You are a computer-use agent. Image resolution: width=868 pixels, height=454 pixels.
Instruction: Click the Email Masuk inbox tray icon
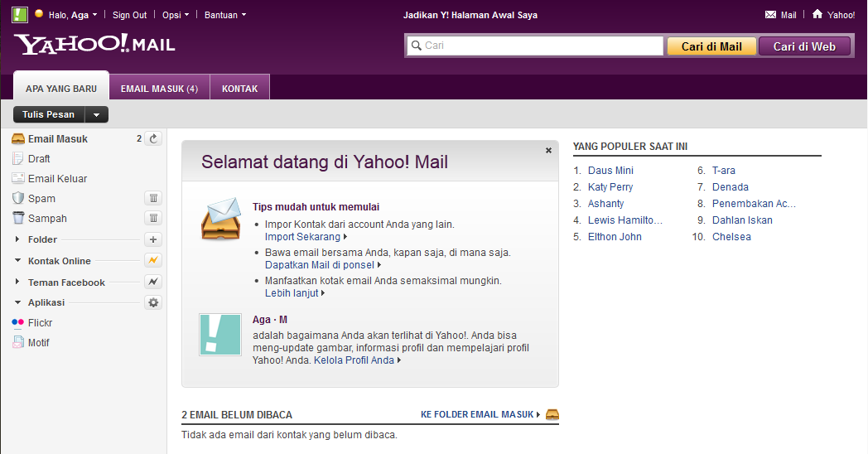pyautogui.click(x=18, y=138)
